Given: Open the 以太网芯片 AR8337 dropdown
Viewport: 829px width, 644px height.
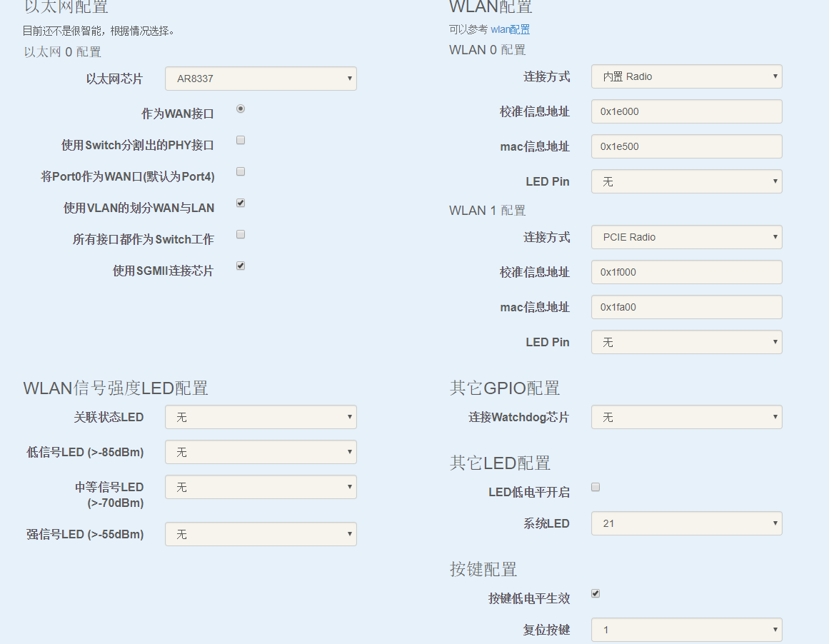Looking at the screenshot, I should tap(261, 79).
